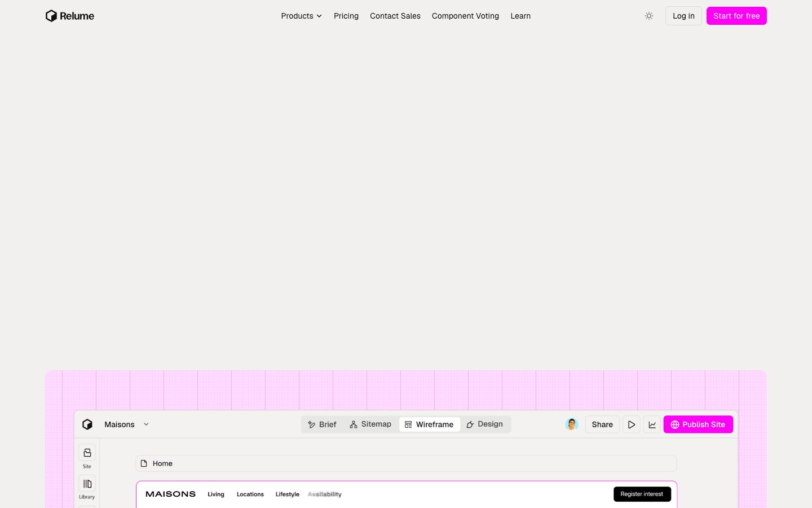
Task: Click the Relume logo in the header
Action: coord(70,16)
